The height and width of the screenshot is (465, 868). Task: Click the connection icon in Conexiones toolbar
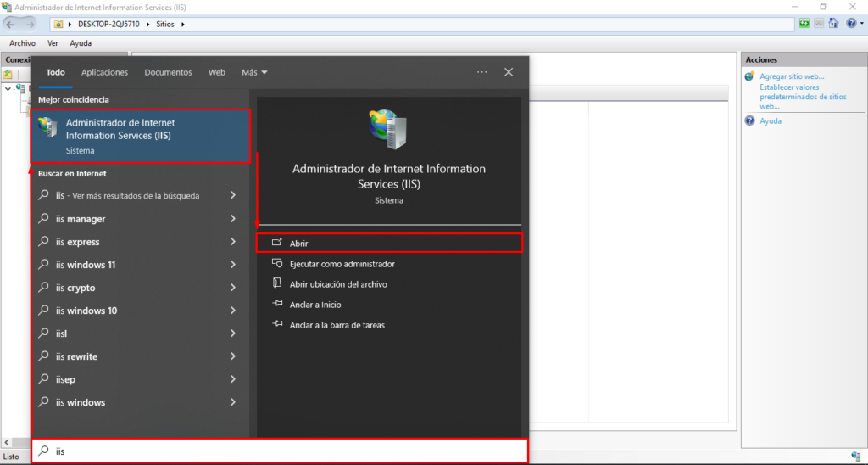point(8,75)
